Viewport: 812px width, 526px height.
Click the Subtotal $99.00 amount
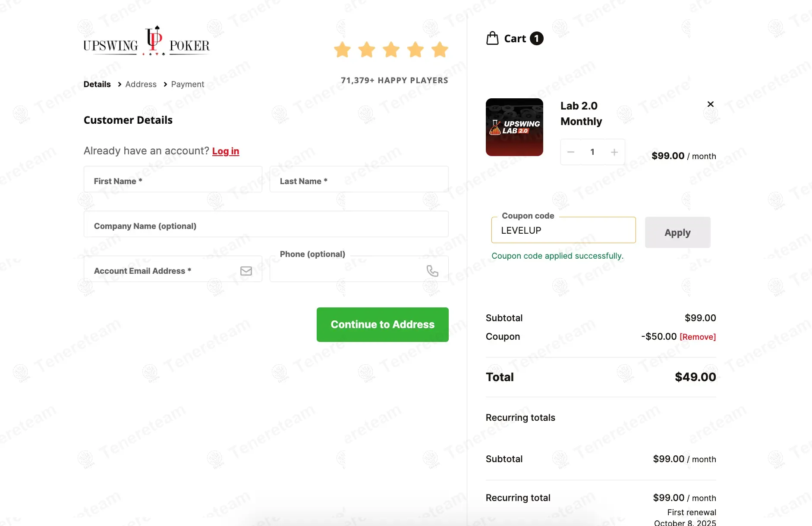click(700, 318)
